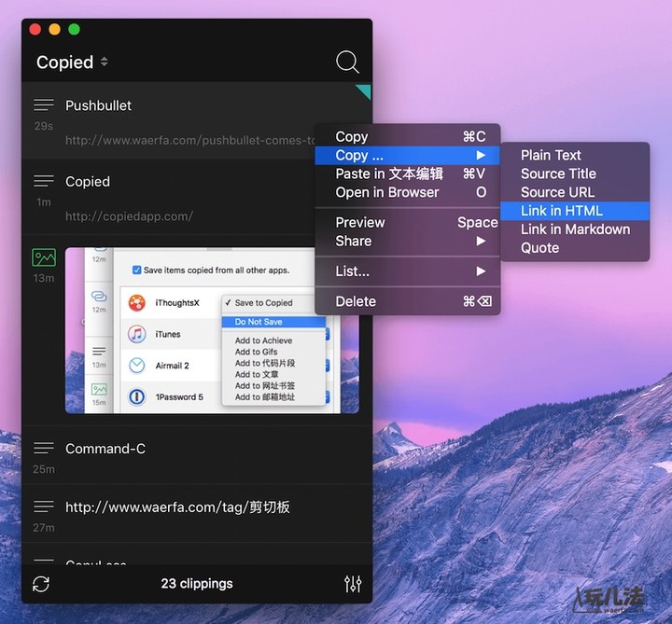Click Delete in the context menu
Viewport: 672px width, 624px height.
point(356,301)
